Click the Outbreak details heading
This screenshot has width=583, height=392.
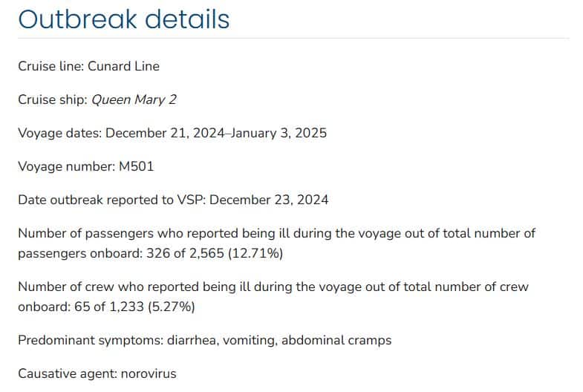124,19
